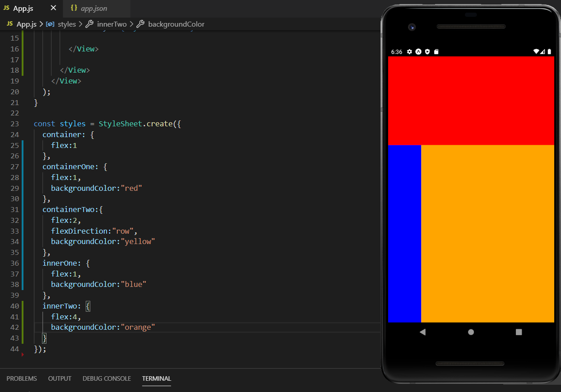This screenshot has width=561, height=392.
Task: Select App.js in the breadcrumb
Action: 27,24
